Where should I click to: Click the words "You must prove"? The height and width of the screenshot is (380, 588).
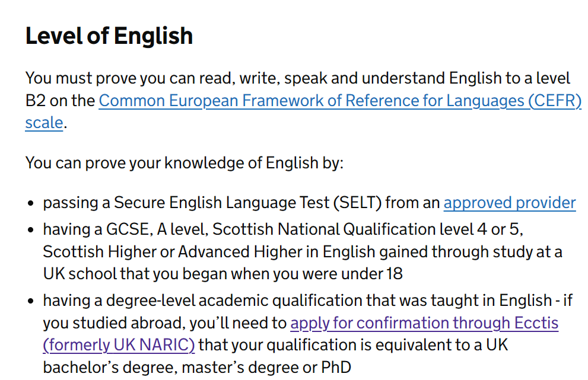click(81, 78)
